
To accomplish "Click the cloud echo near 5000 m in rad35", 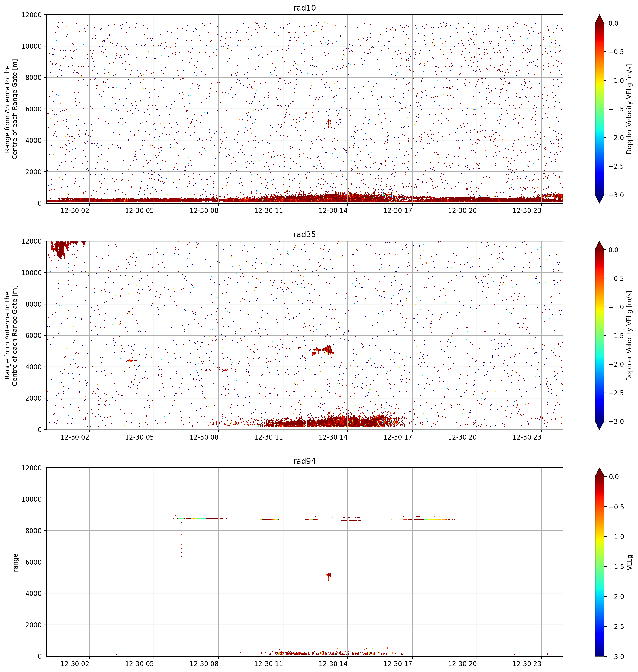I will point(323,350).
